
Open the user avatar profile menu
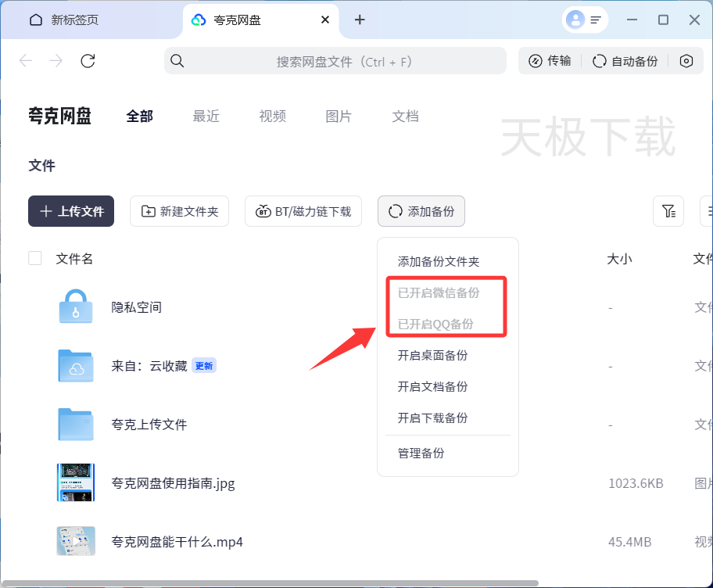pyautogui.click(x=575, y=20)
